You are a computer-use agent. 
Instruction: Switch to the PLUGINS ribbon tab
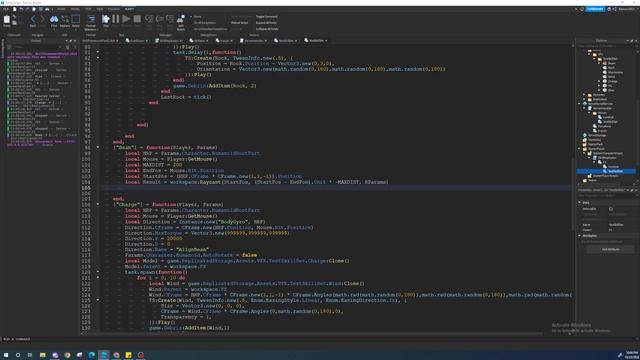pos(114,9)
